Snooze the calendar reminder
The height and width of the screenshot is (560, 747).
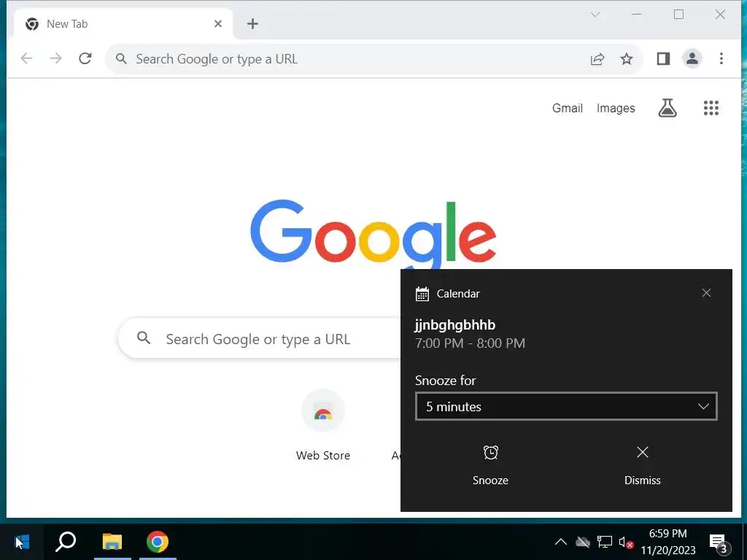point(490,466)
